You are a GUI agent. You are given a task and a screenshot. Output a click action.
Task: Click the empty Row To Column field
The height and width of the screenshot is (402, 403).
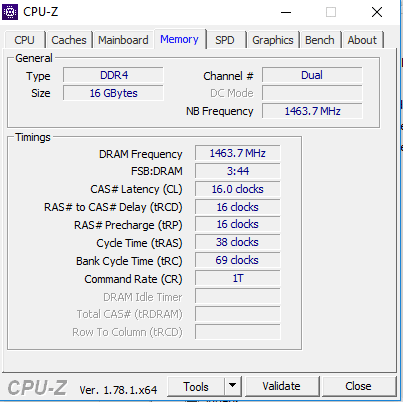[x=238, y=332]
